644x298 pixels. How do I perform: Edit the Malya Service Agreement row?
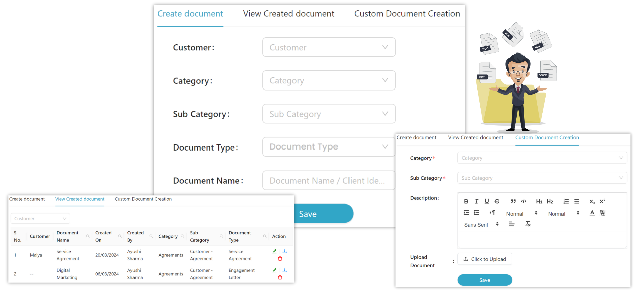(x=274, y=251)
